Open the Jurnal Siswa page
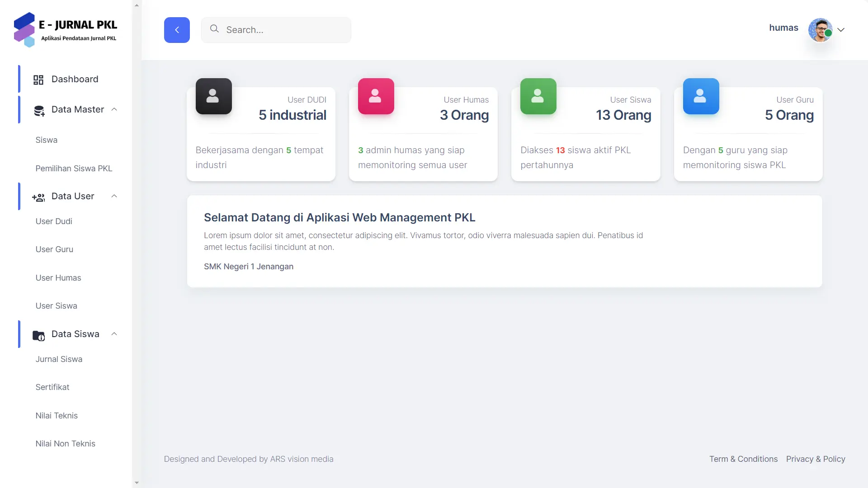This screenshot has width=868, height=488. (x=59, y=359)
